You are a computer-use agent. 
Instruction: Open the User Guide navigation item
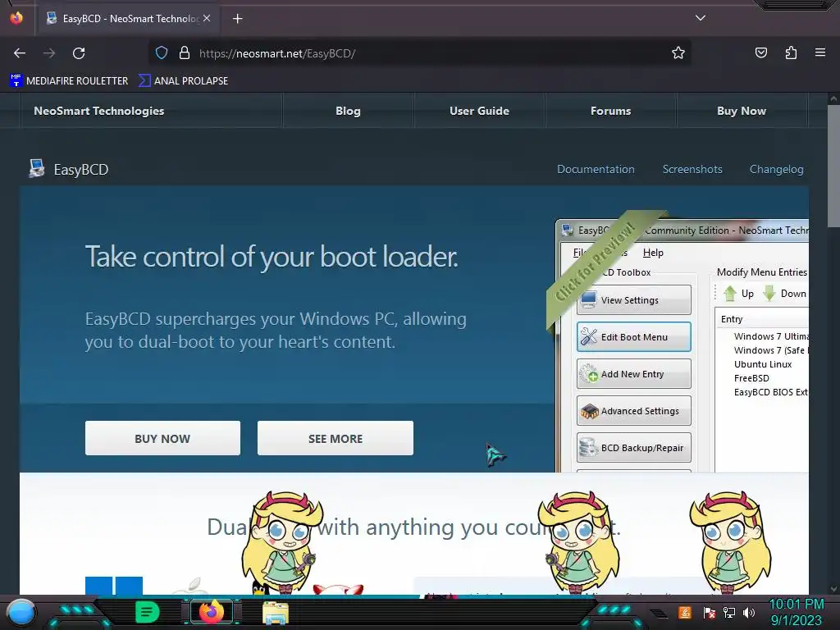tap(479, 111)
